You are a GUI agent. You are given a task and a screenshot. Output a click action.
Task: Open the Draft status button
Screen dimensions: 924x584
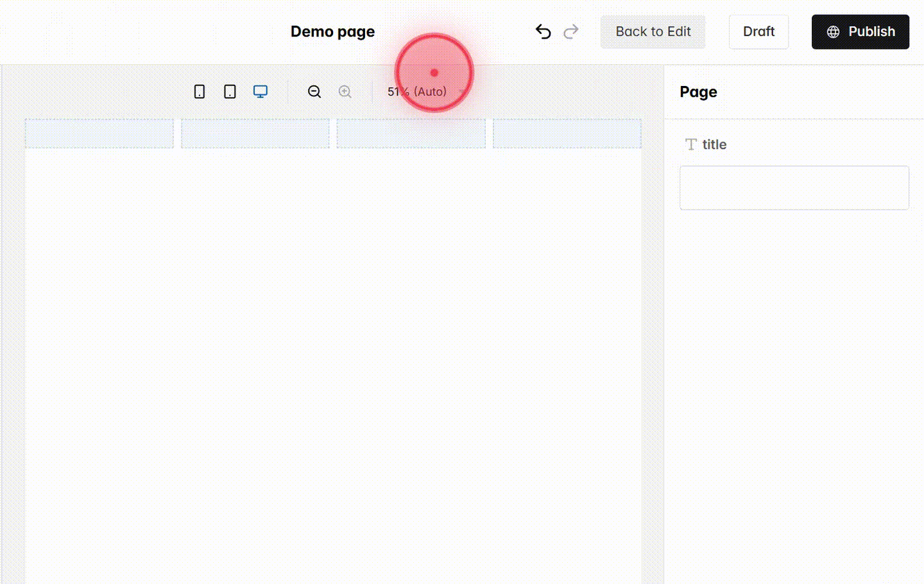(758, 31)
